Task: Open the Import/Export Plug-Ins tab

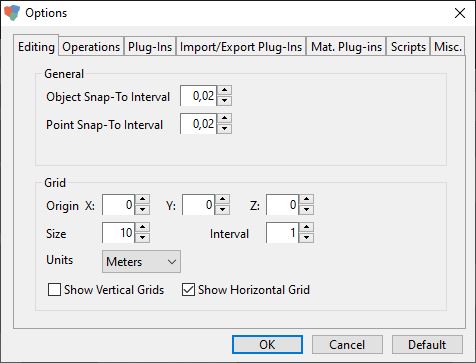Action: pos(241,47)
